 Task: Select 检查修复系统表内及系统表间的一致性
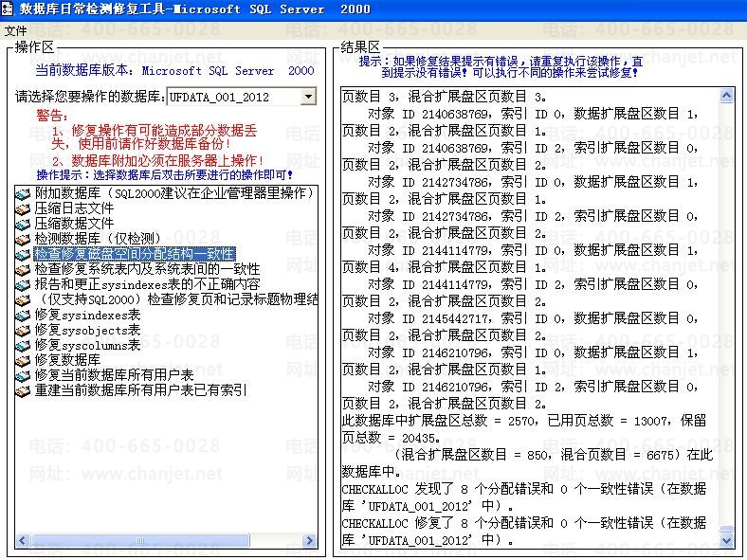pyautogui.click(x=147, y=269)
